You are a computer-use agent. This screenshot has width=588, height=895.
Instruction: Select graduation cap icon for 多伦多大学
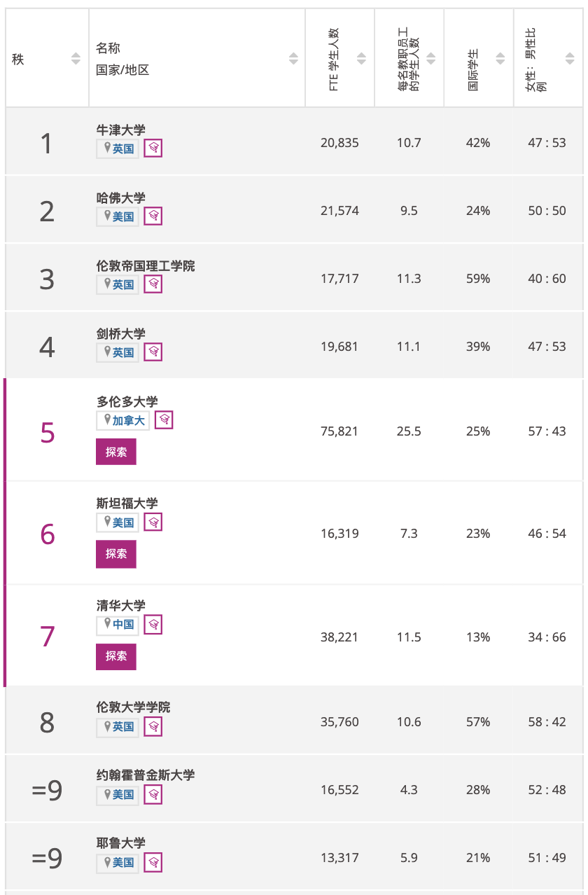[164, 419]
